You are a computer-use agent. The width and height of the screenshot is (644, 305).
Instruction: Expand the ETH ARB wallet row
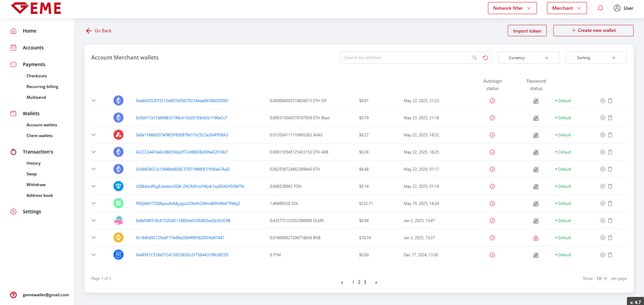pos(94,152)
